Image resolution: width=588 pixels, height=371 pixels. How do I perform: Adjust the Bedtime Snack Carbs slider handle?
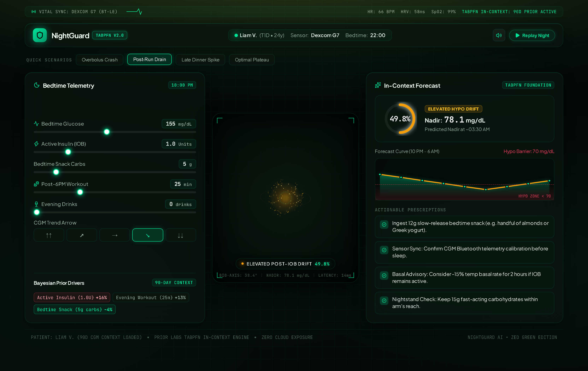[x=56, y=172]
